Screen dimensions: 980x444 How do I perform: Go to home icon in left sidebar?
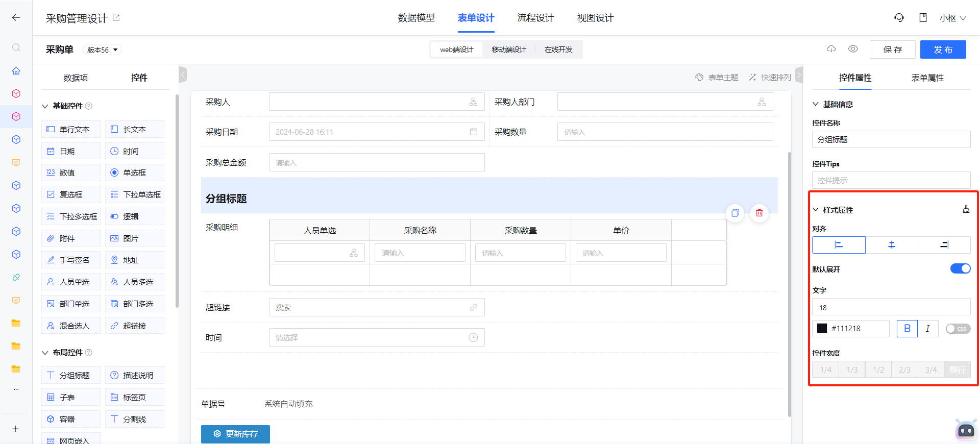tap(16, 70)
